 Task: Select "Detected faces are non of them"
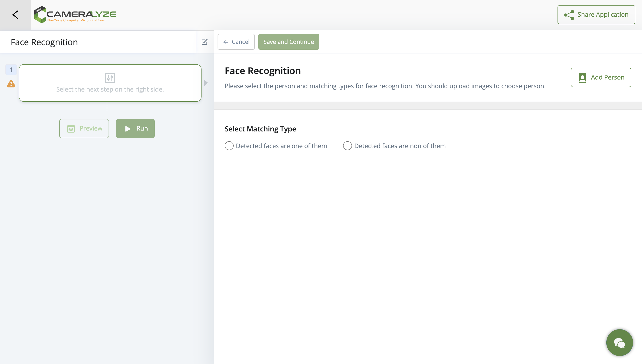tap(347, 146)
